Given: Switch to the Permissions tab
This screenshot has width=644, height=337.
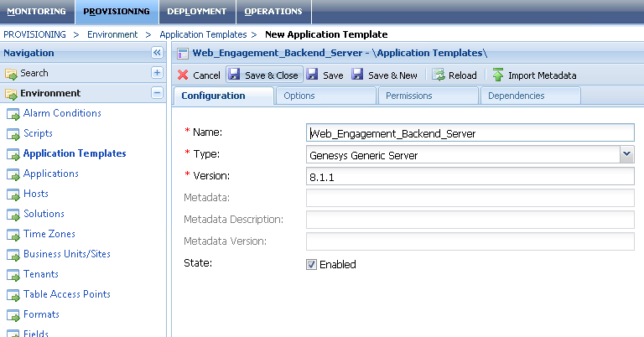Looking at the screenshot, I should point(409,96).
